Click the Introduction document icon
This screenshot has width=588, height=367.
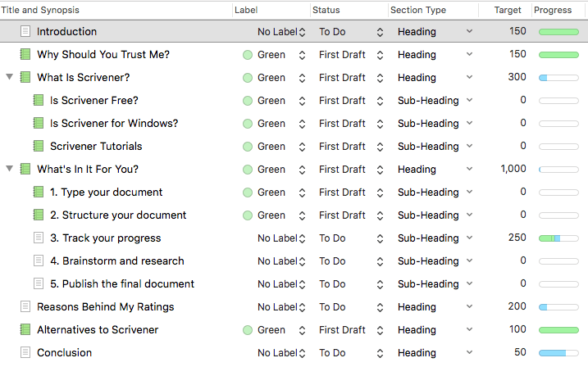pyautogui.click(x=25, y=31)
